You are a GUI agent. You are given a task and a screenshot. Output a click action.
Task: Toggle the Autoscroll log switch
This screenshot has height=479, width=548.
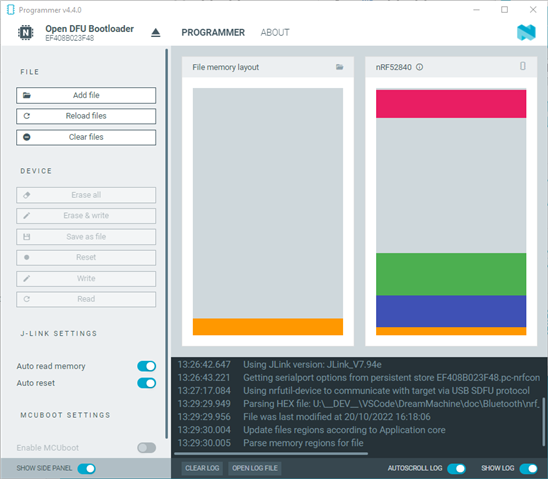point(456,468)
